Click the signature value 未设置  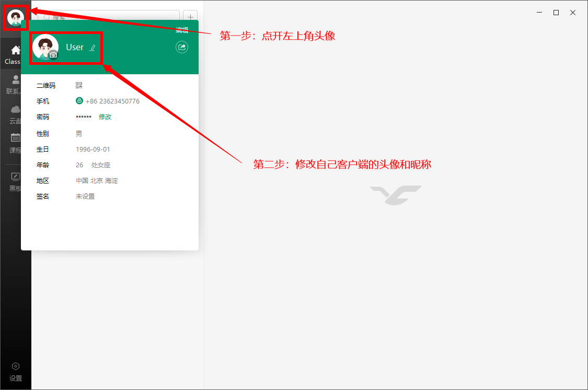click(x=85, y=197)
